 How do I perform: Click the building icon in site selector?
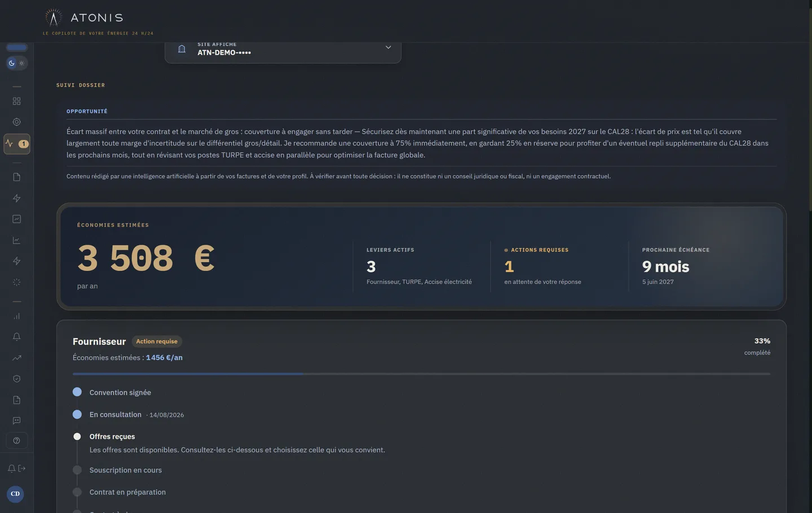pos(182,49)
